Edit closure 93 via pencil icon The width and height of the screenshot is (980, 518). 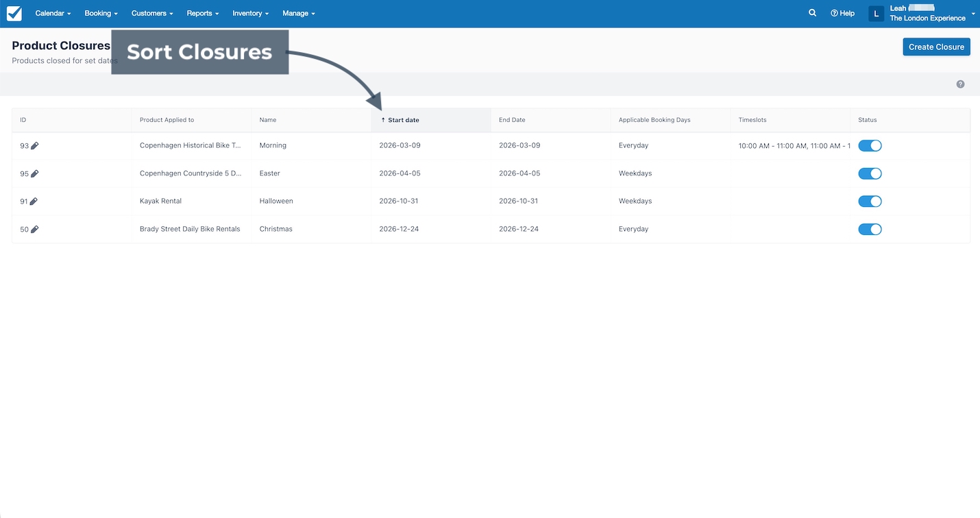(x=34, y=146)
